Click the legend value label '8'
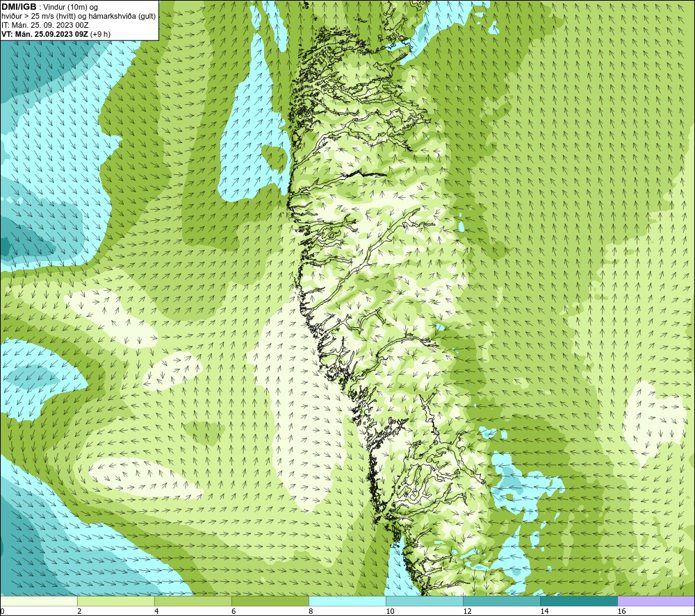The width and height of the screenshot is (695, 616). point(311,611)
